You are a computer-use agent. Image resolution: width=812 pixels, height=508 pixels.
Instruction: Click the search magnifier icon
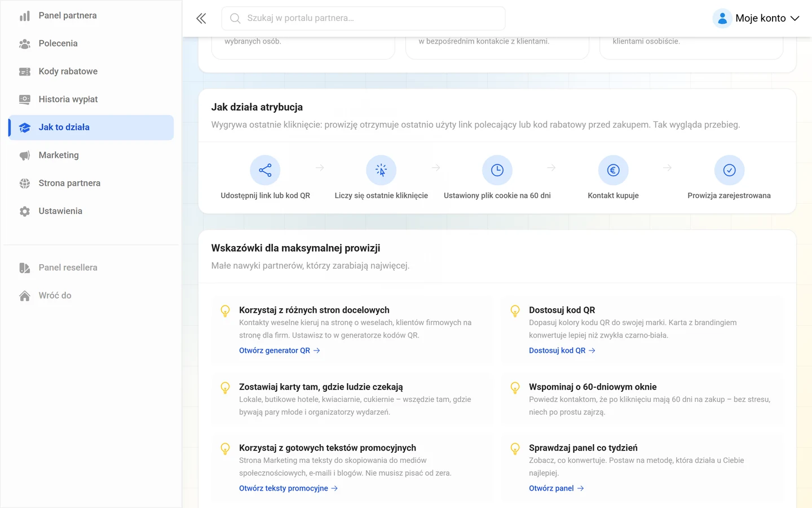[x=235, y=19]
